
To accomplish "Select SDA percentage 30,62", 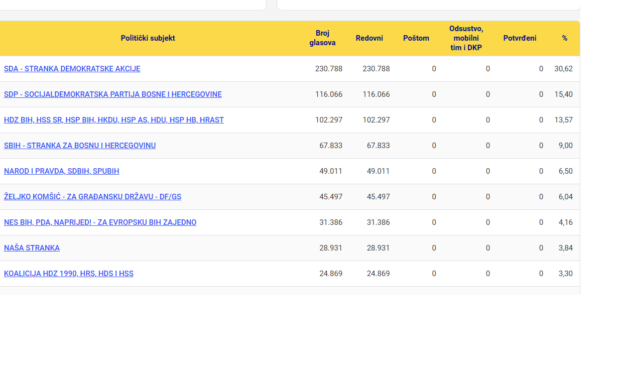I will 563,69.
